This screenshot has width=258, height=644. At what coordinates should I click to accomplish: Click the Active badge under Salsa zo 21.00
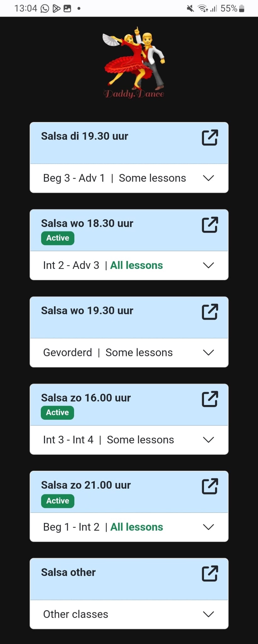pos(58,501)
